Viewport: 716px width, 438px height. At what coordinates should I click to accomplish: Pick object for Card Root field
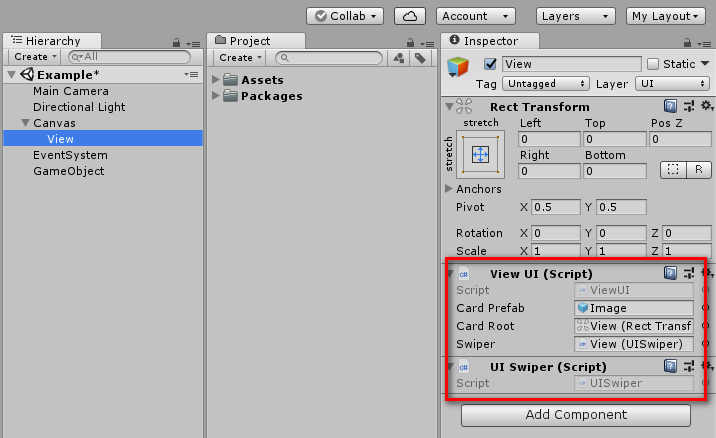(x=705, y=326)
